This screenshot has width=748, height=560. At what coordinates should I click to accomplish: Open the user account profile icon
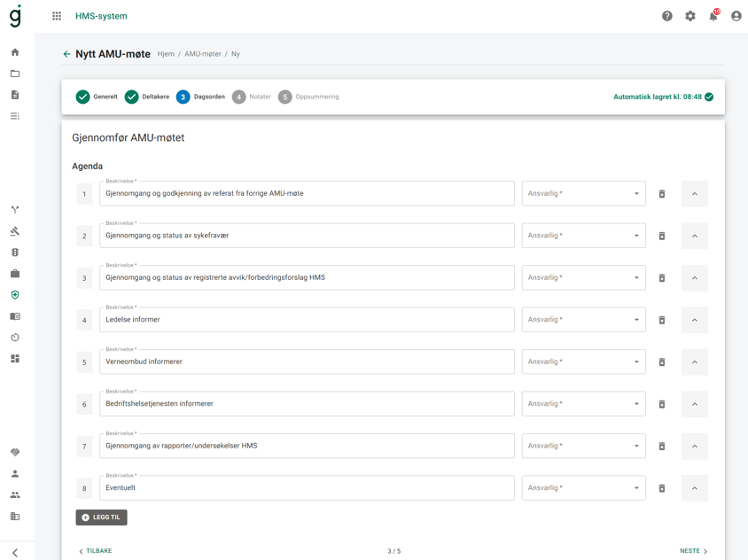click(x=736, y=16)
